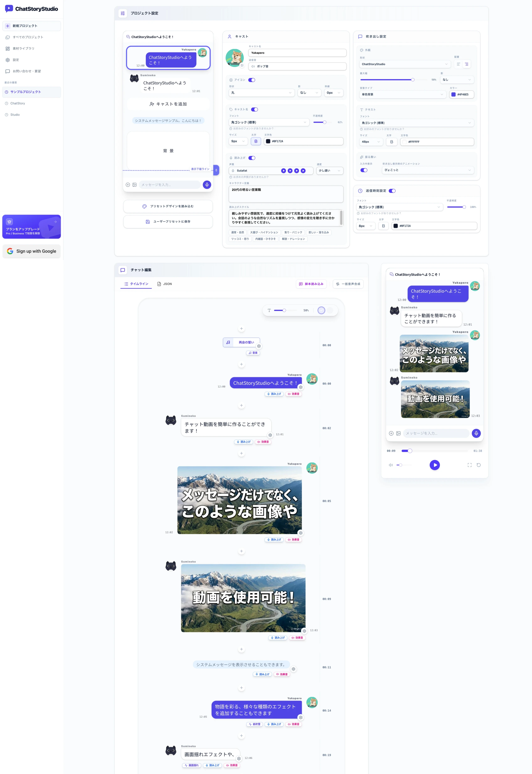Open the プランをアップグレード banner

pos(32,227)
